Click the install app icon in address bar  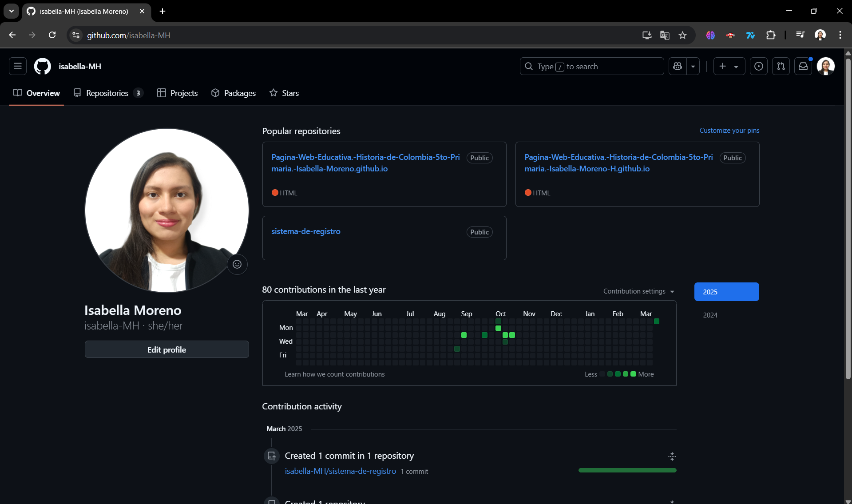coord(647,35)
